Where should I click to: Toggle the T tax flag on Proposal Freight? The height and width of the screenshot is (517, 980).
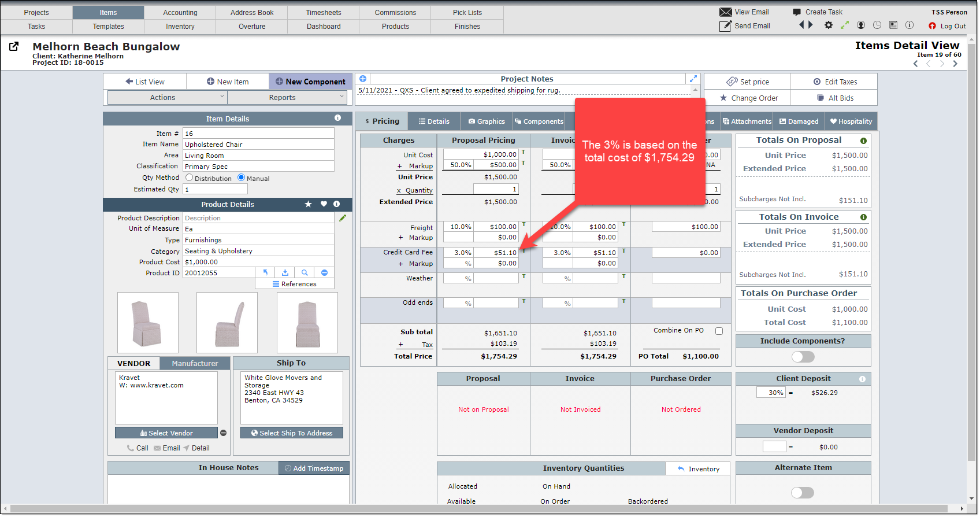pos(524,224)
